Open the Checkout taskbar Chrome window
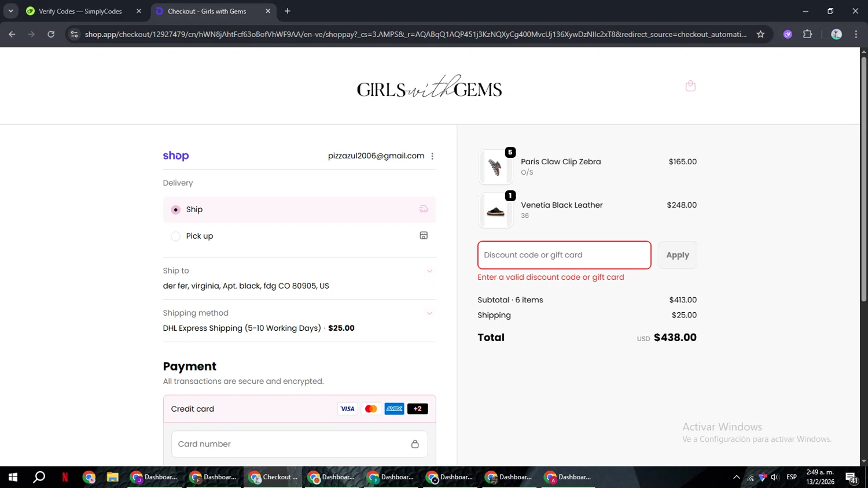 (x=273, y=477)
